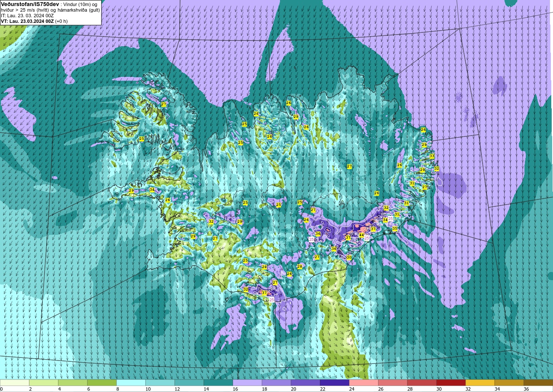Click the '(+0 h)' forecast offset text
Viewport: 553px width, 392px height.
(61, 21)
